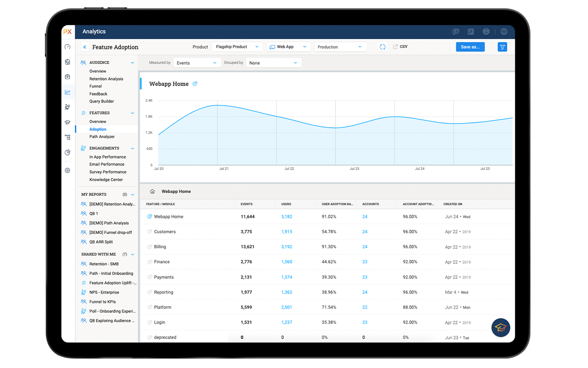Click the graduation cap help bubble

501,328
